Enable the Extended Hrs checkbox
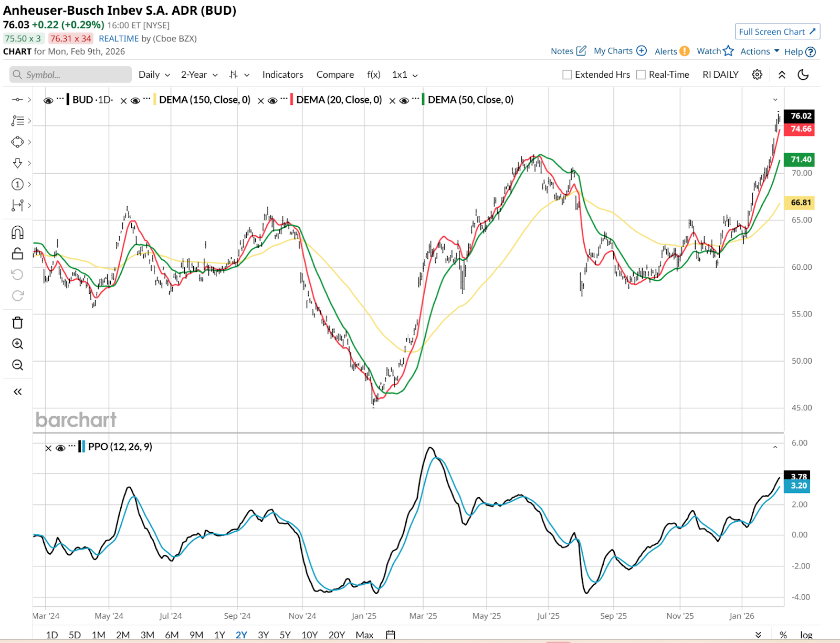Screen dimensions: 840x643 pos(567,75)
